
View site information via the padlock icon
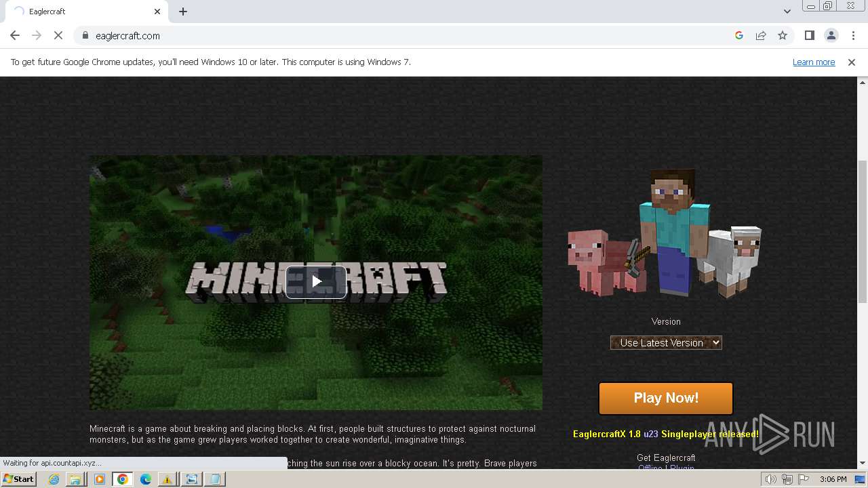85,35
